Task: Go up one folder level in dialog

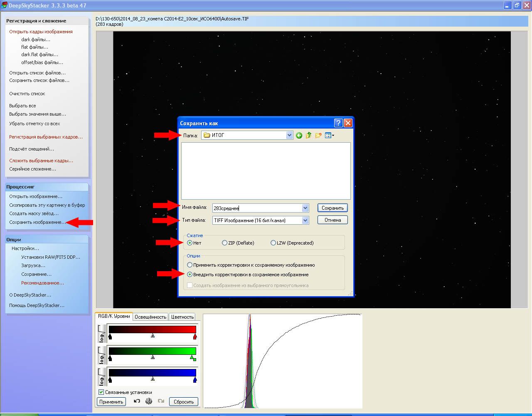Action: pos(308,136)
